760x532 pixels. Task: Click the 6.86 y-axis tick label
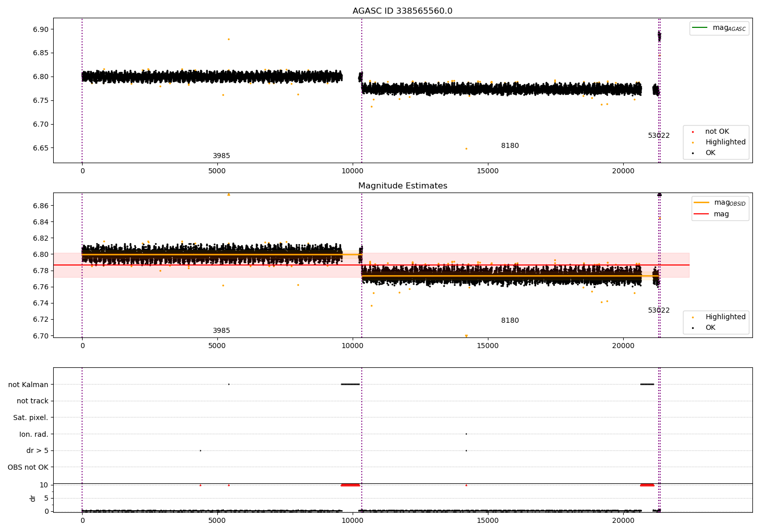click(41, 206)
